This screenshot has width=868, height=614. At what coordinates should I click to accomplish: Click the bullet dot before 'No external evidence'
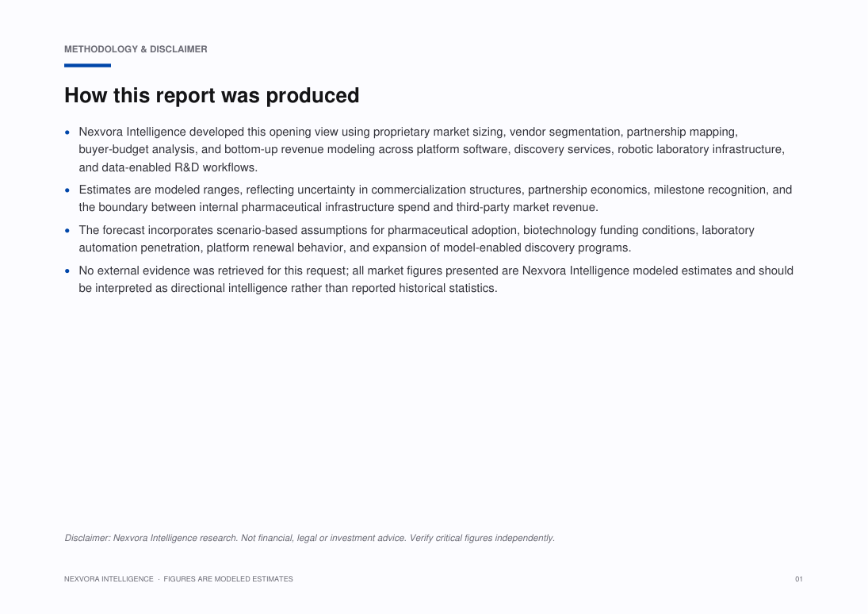(x=67, y=271)
